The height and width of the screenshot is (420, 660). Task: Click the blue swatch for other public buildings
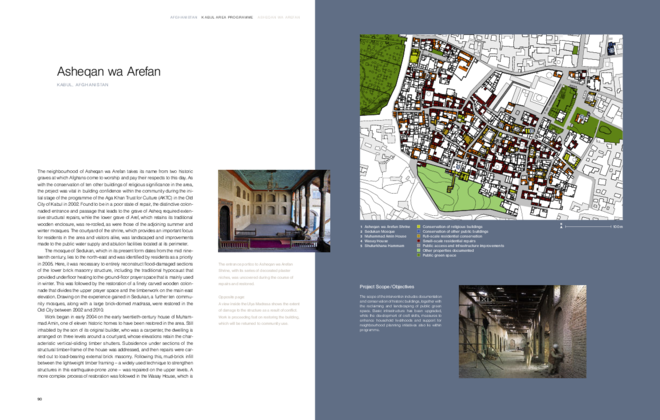[x=418, y=231]
